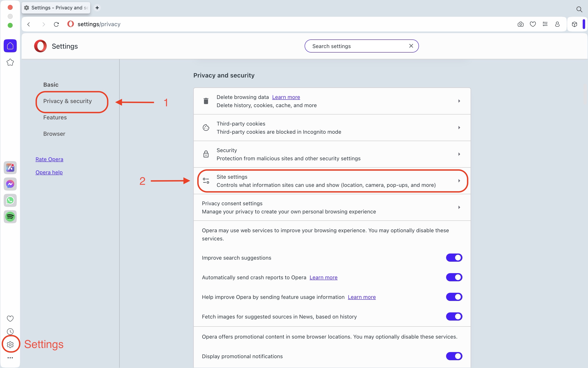Select Browser in settings menu
Image resolution: width=588 pixels, height=368 pixels.
[x=54, y=134]
